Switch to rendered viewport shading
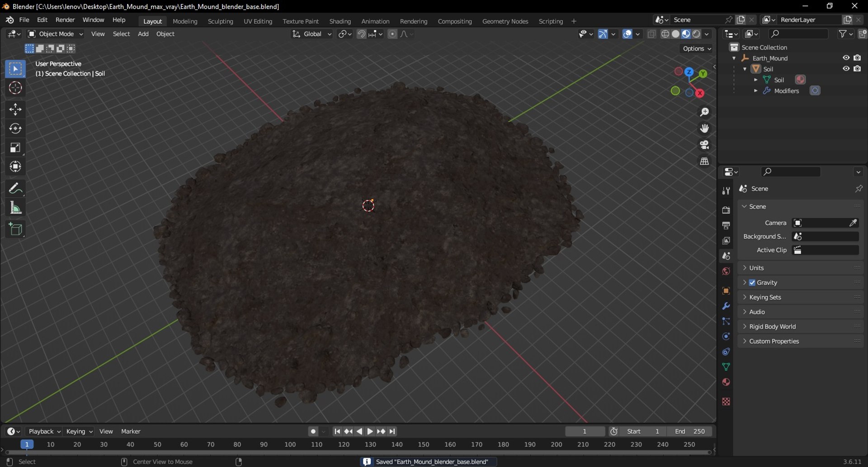 pyautogui.click(x=697, y=34)
